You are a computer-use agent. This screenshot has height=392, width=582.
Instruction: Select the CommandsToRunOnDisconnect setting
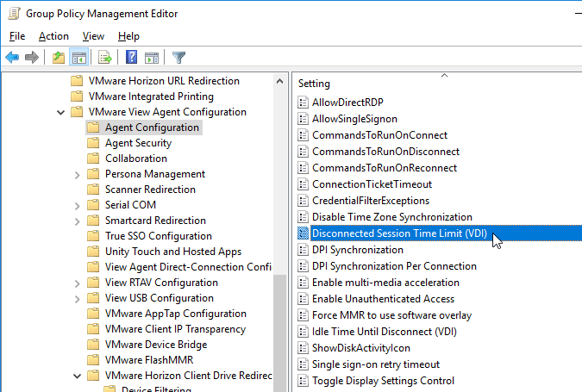(385, 152)
